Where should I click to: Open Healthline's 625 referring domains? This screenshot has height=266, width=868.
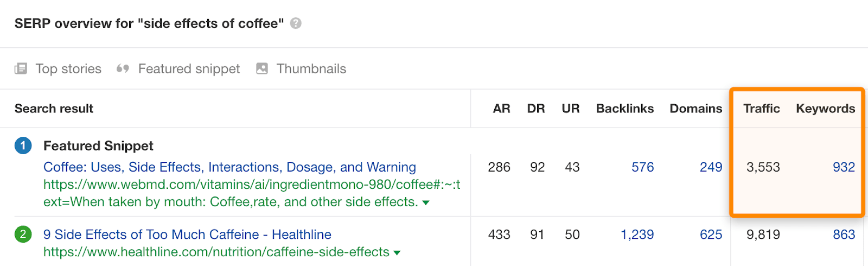(x=711, y=235)
